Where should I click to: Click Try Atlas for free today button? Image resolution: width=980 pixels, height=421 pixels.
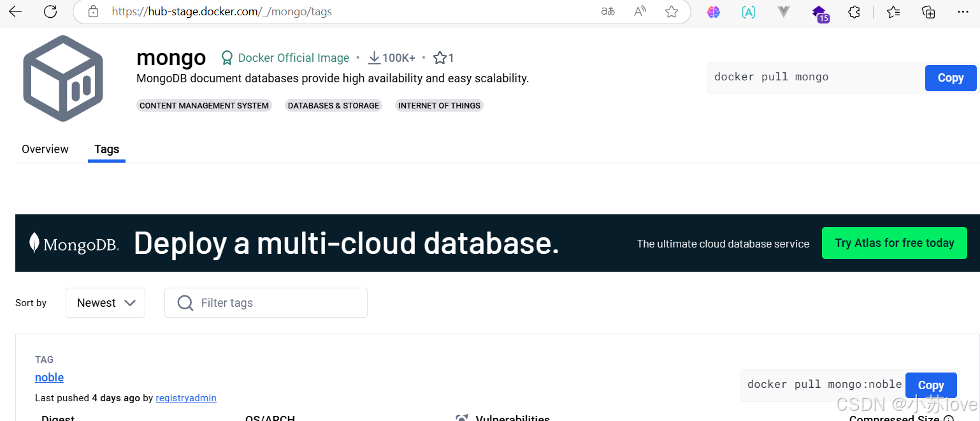[895, 243]
